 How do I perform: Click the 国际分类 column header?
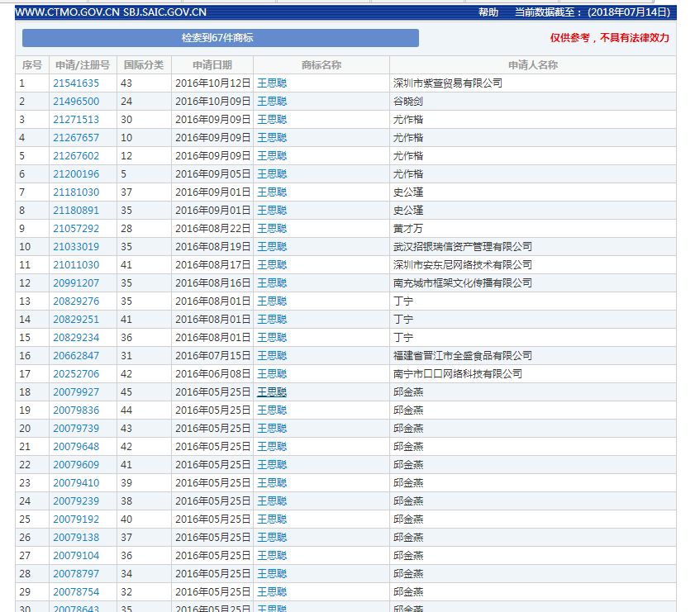click(x=144, y=65)
